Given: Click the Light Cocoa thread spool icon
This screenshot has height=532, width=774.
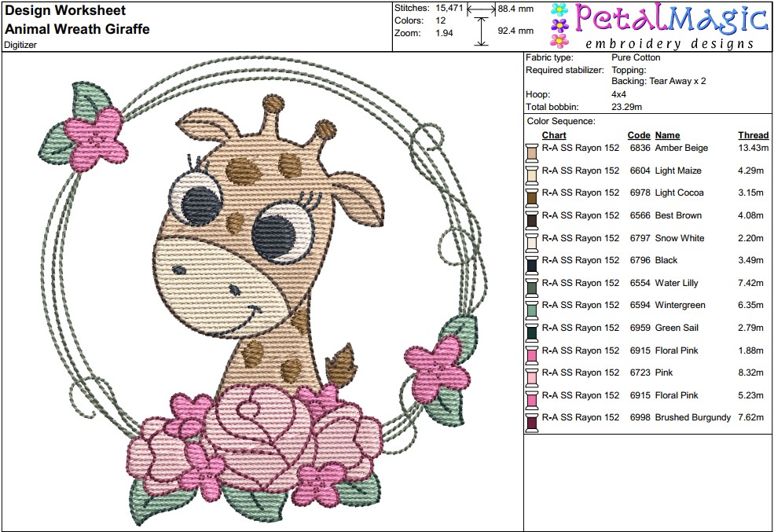Looking at the screenshot, I should (532, 197).
